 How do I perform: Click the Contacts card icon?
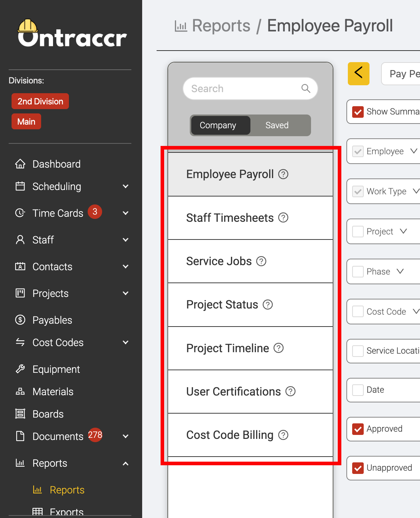[20, 267]
